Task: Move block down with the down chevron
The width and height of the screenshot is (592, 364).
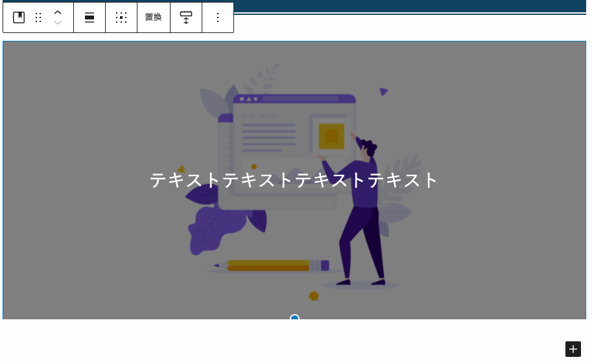Action: coord(58,23)
